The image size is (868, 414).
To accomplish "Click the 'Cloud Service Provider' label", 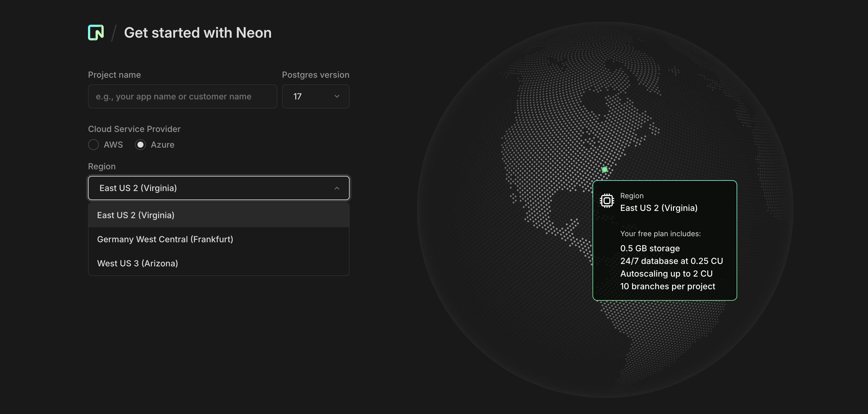I will pyautogui.click(x=134, y=129).
